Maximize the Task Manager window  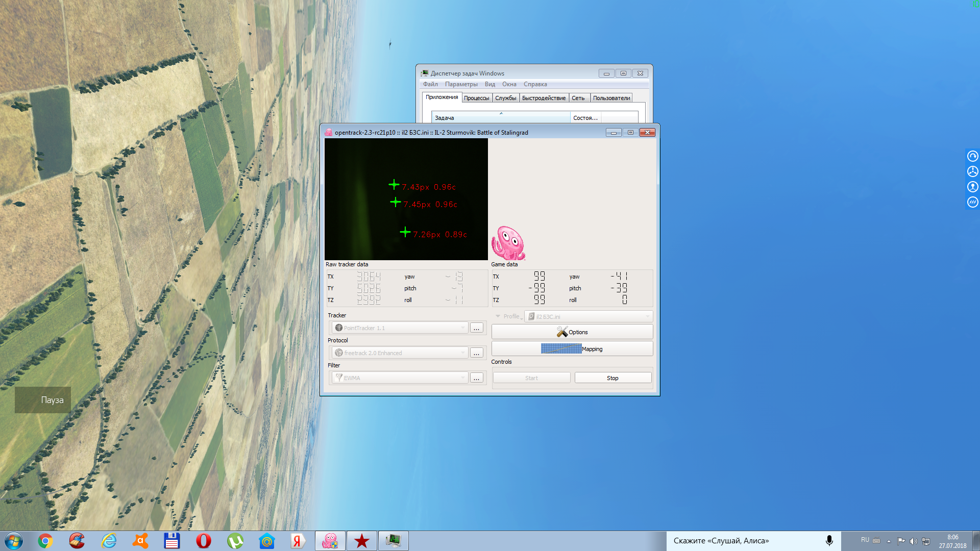[x=623, y=73]
